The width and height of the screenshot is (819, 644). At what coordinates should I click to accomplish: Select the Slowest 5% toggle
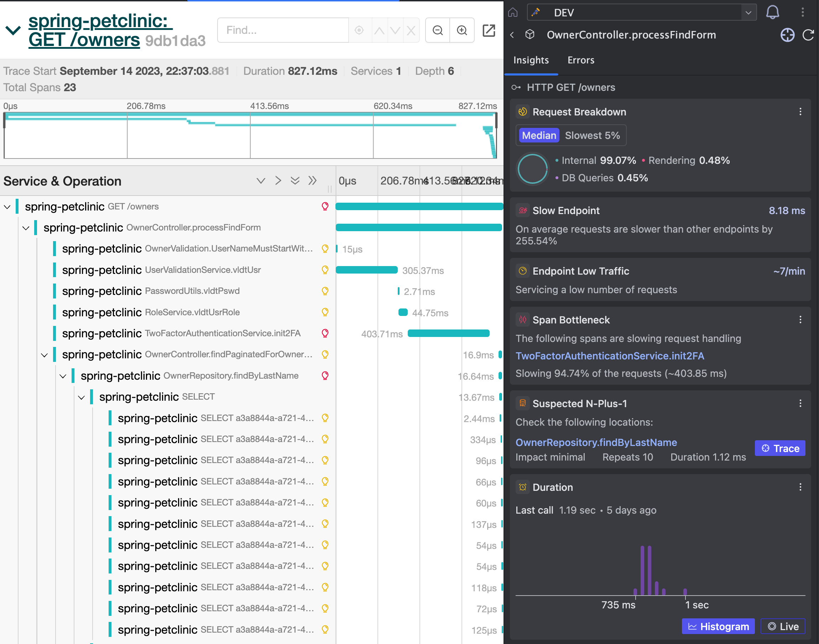point(593,135)
